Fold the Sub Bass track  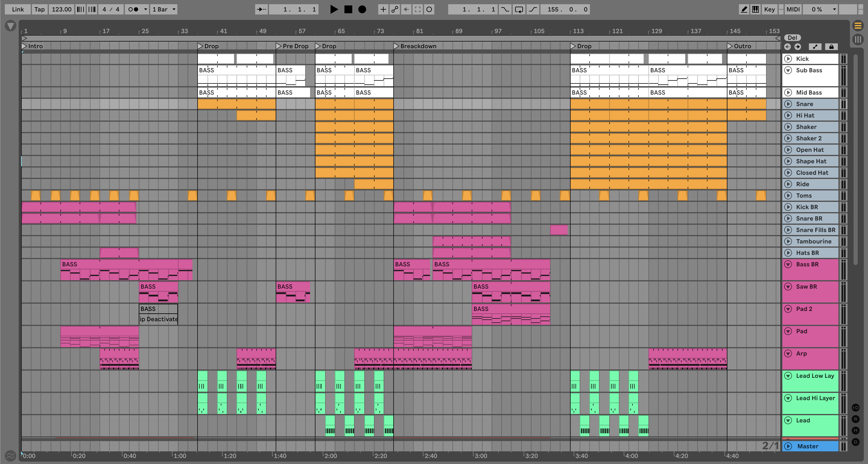click(788, 70)
